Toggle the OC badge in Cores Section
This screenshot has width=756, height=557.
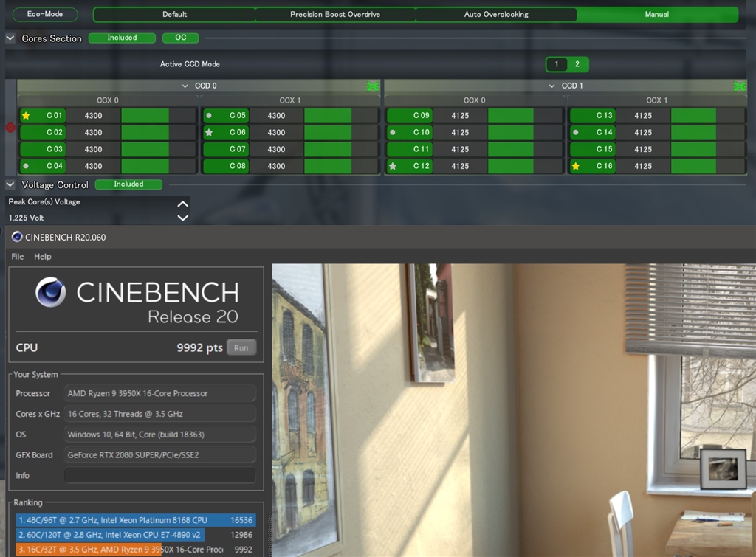pyautogui.click(x=180, y=38)
